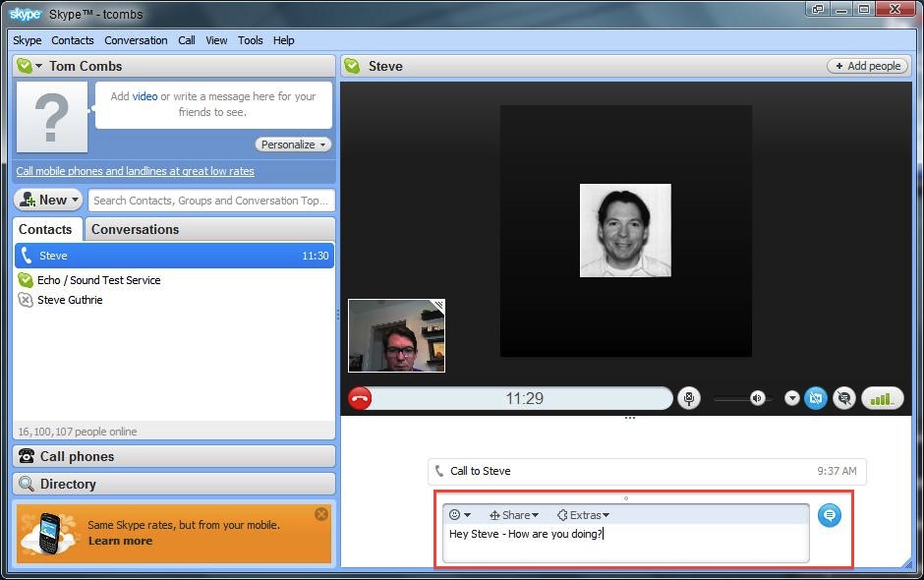Switch to the Conversations tab

pyautogui.click(x=135, y=228)
